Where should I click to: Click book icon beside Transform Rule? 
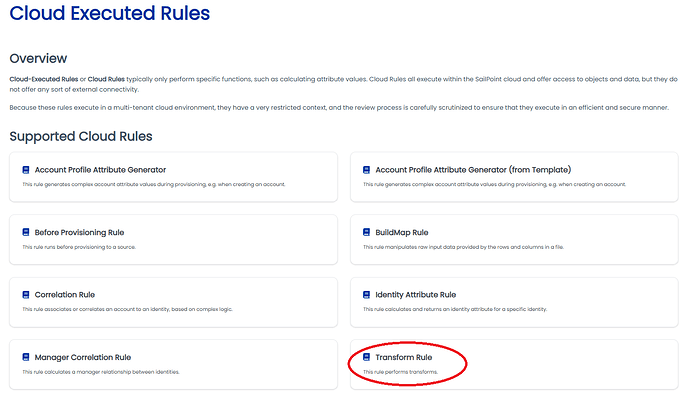coord(367,357)
